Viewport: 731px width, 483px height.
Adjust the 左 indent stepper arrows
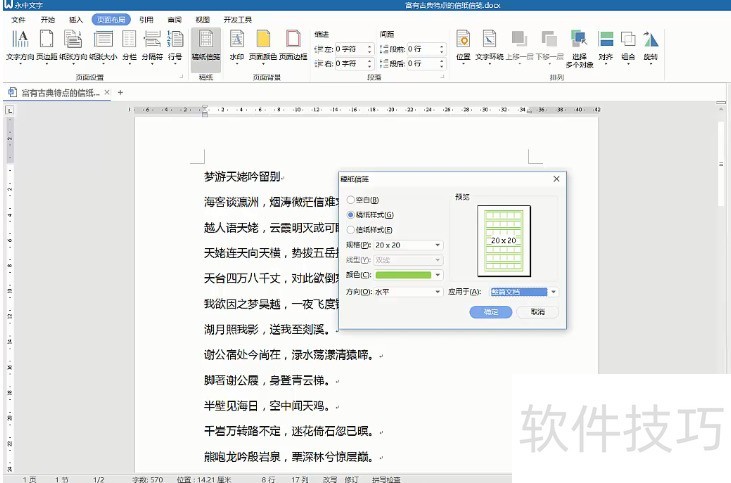coord(370,49)
